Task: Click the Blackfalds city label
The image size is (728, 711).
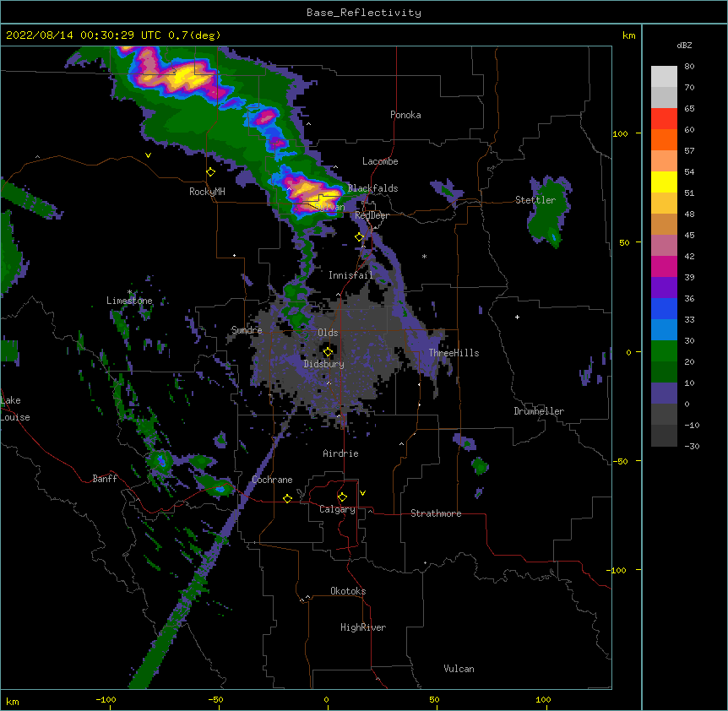Action: click(372, 188)
